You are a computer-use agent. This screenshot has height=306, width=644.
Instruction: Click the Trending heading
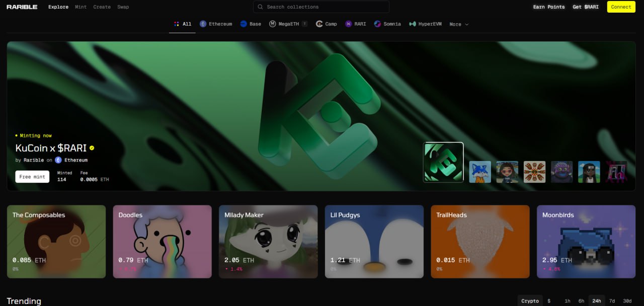[x=24, y=301]
